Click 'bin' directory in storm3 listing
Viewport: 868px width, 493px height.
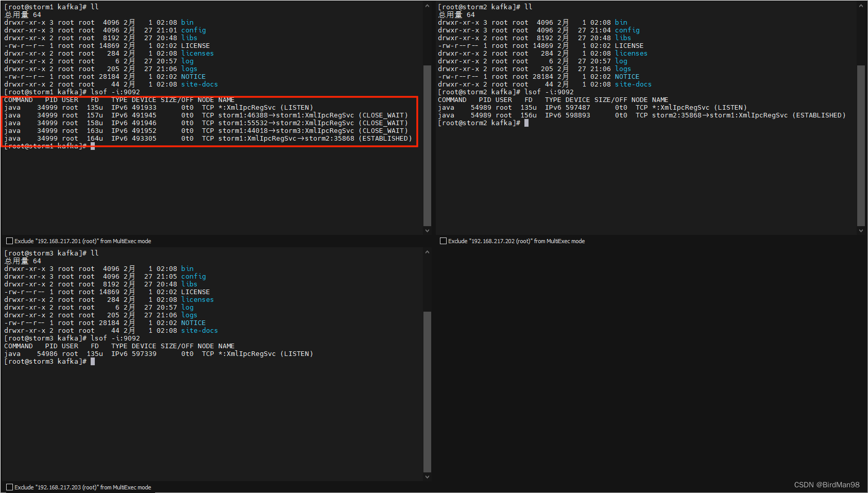click(187, 269)
